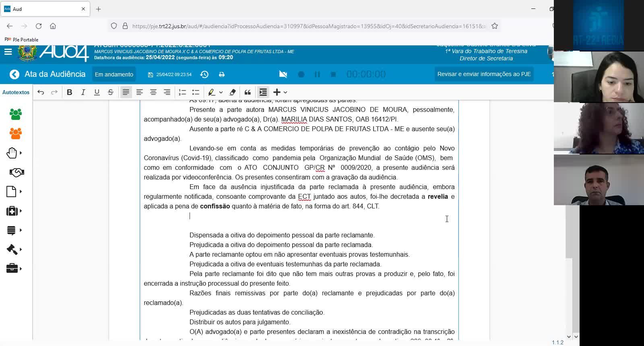The height and width of the screenshot is (346, 644).
Task: Open the version history clock icon
Action: [204, 74]
